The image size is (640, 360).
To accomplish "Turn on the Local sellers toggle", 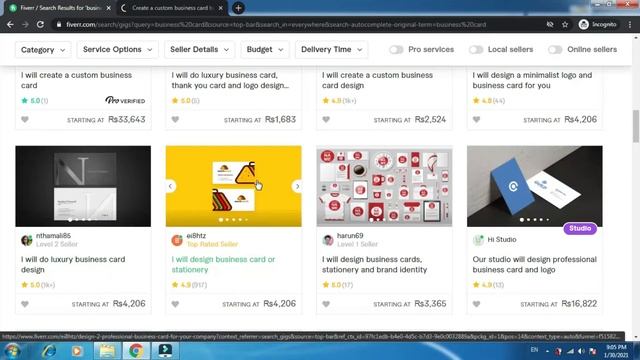I will [476, 49].
